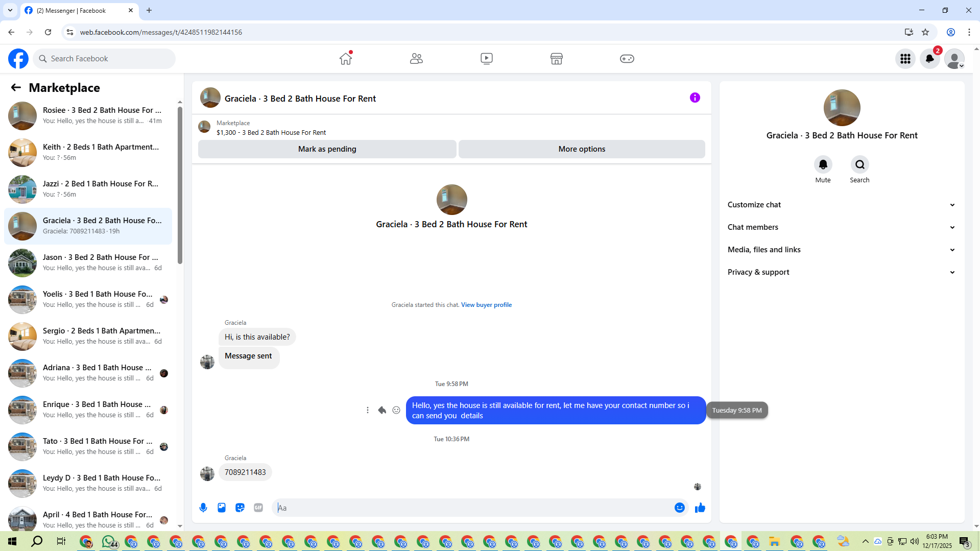Open conversation information purple icon
Image resolution: width=980 pixels, height=551 pixels.
[x=695, y=98]
